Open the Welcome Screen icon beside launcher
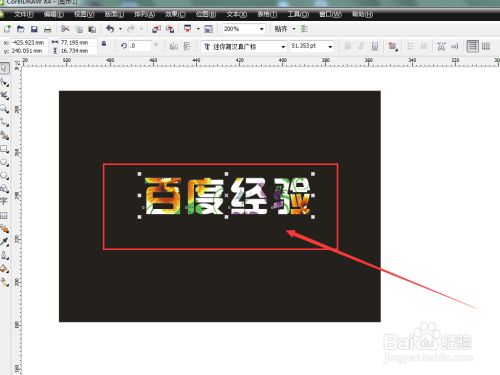 208,29
